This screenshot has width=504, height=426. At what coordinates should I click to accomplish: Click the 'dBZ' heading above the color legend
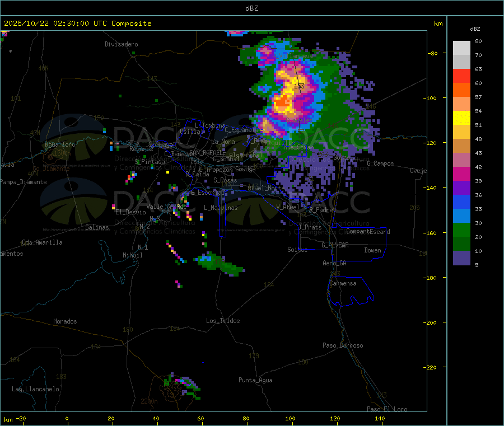(475, 29)
